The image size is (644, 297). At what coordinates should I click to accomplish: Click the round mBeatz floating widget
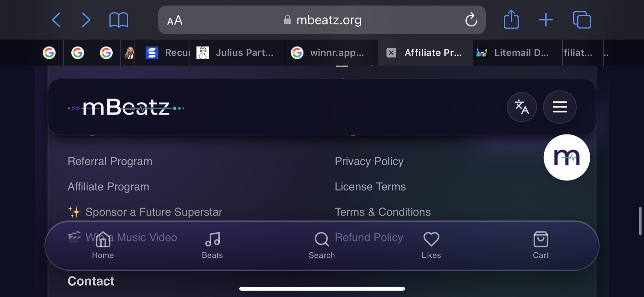click(x=567, y=157)
